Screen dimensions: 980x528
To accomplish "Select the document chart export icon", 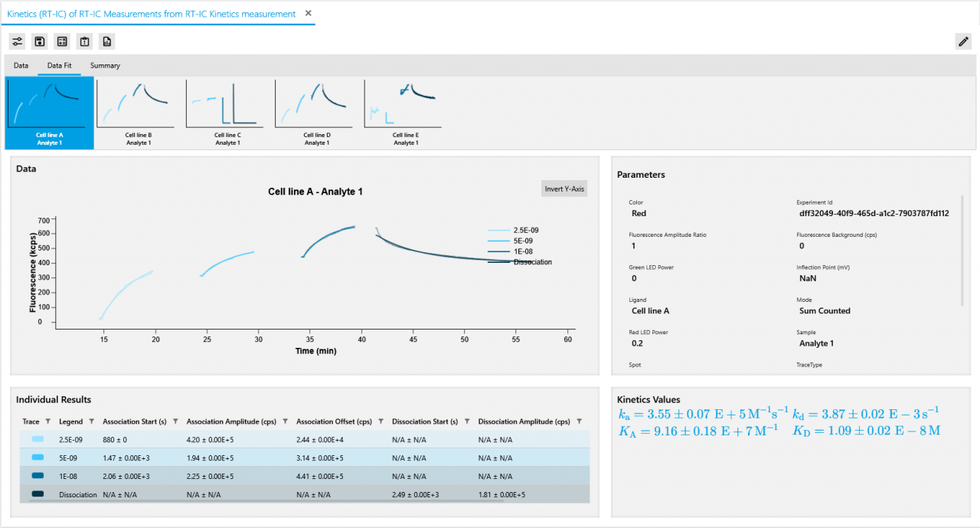I will (106, 41).
